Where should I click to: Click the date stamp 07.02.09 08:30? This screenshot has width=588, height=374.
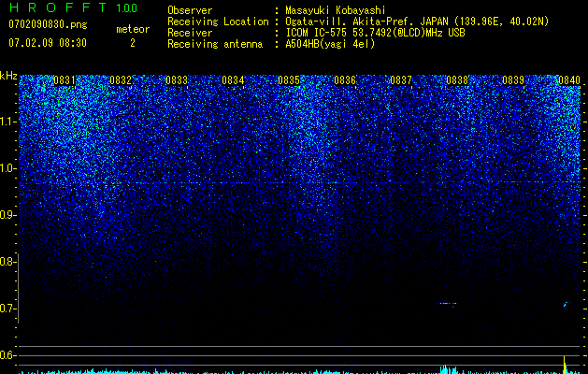[48, 43]
